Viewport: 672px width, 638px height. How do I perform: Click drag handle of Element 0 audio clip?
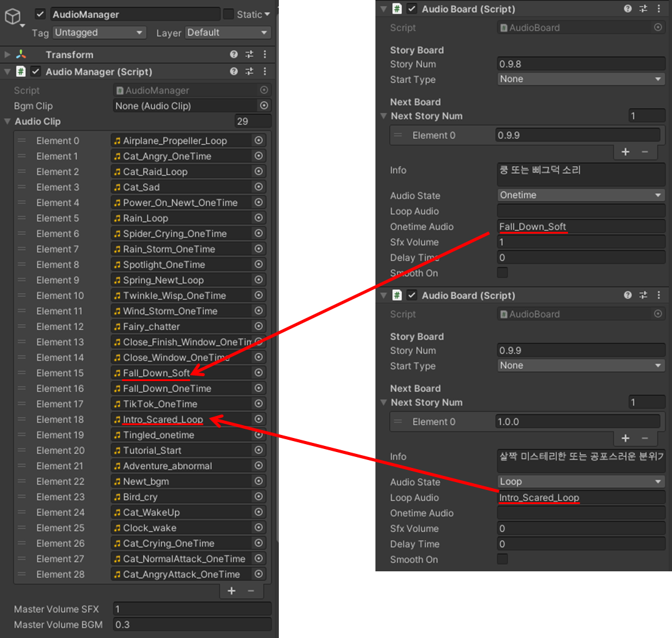pos(22,141)
